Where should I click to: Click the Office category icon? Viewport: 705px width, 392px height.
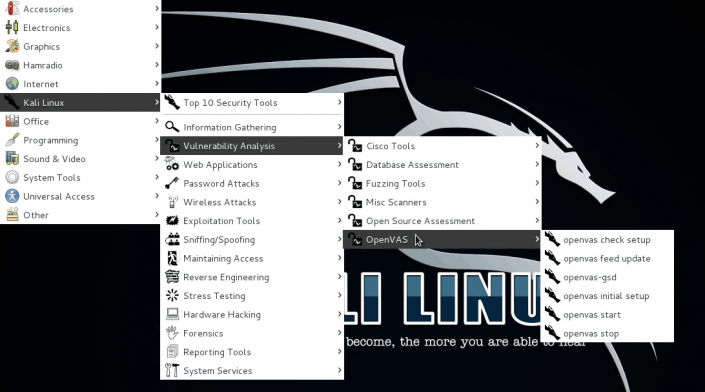(x=12, y=121)
